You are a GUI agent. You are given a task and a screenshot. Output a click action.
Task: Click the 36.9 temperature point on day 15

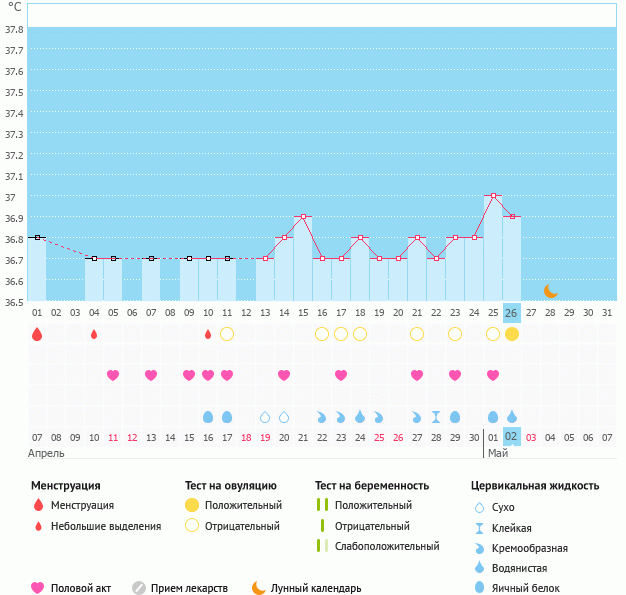(303, 216)
